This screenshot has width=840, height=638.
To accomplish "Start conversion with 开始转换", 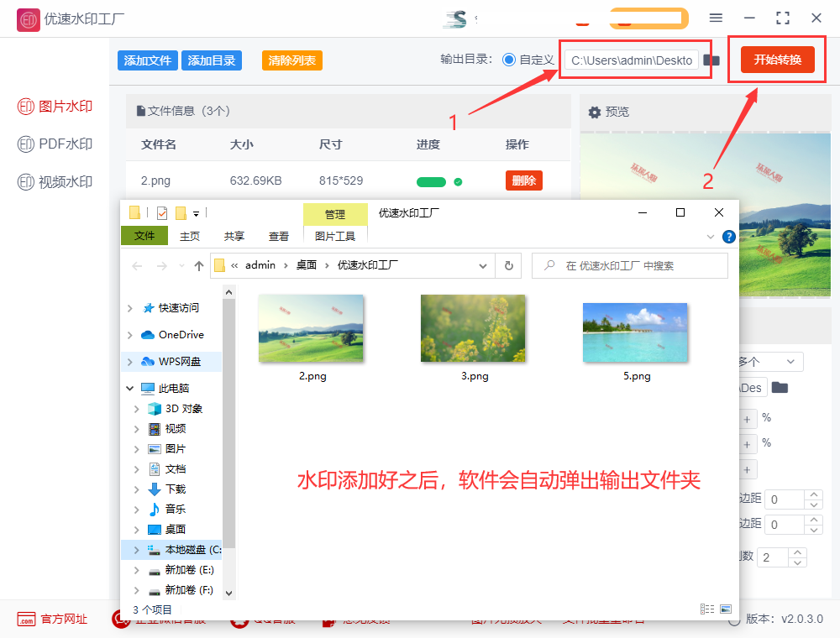I will tap(777, 60).
